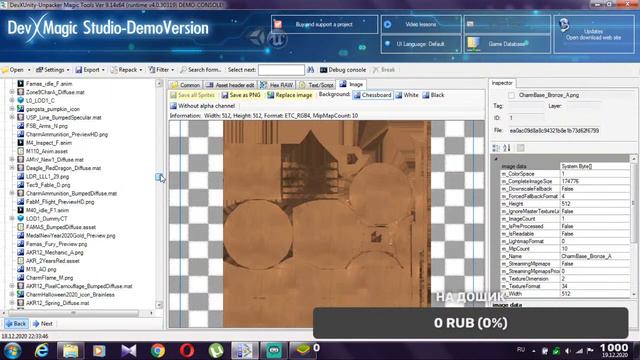Click the categorized sort icon in Inspector

click(496, 148)
